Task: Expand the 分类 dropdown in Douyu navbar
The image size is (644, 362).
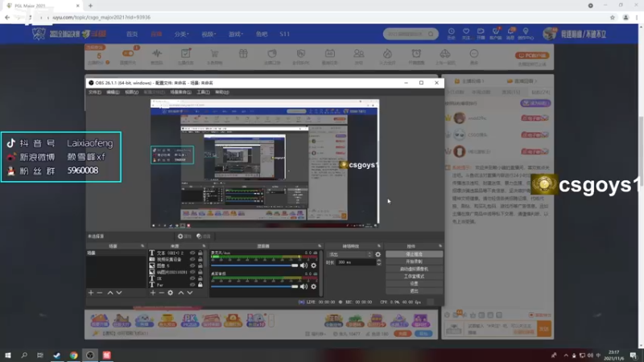Action: [x=181, y=34]
